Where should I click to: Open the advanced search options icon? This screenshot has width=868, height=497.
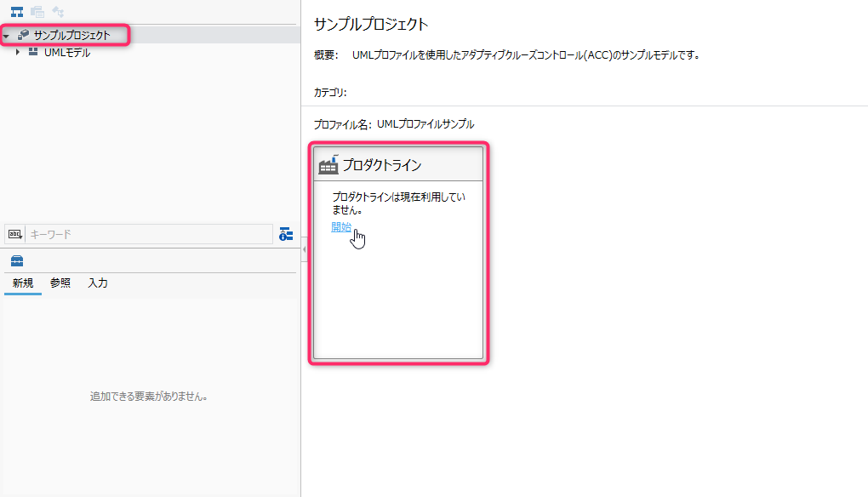[284, 232]
